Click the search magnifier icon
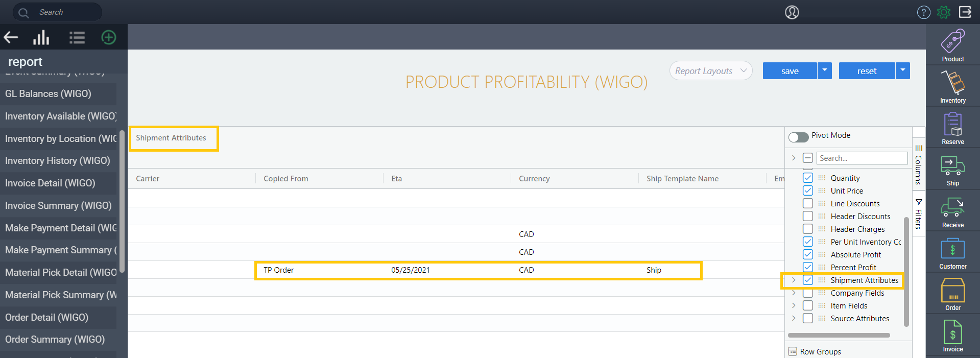This screenshot has width=980, height=358. [x=23, y=12]
